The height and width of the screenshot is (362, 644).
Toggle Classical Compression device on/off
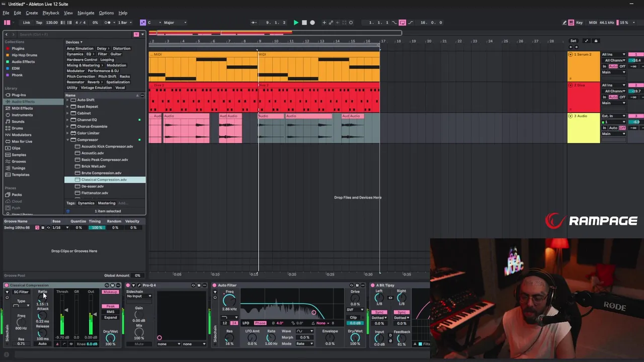click(7, 285)
